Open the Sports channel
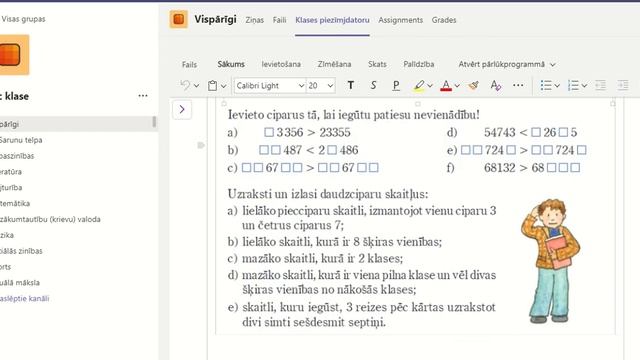 pyautogui.click(x=6, y=267)
